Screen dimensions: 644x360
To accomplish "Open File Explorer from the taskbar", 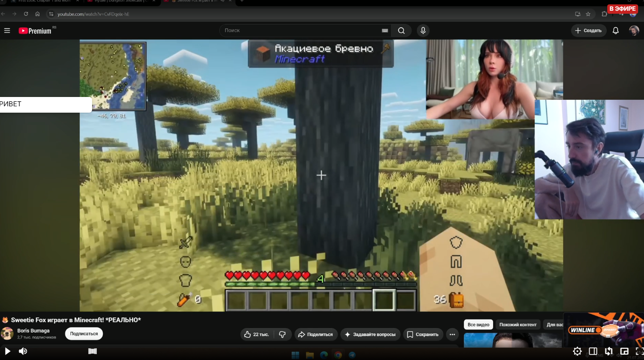I will pos(310,355).
